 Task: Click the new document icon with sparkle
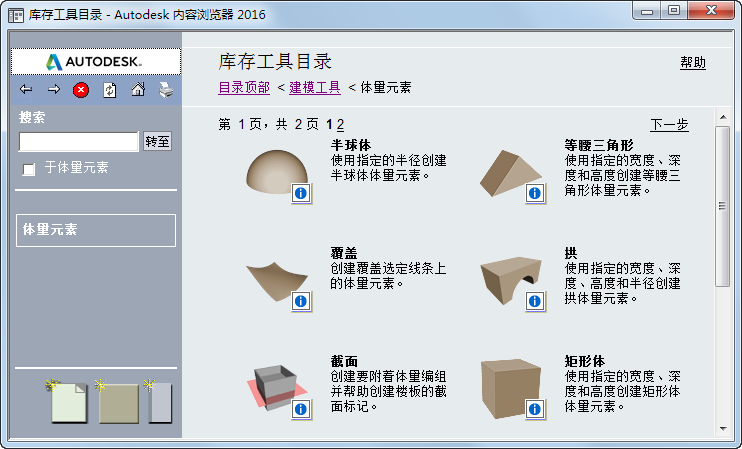pyautogui.click(x=67, y=401)
